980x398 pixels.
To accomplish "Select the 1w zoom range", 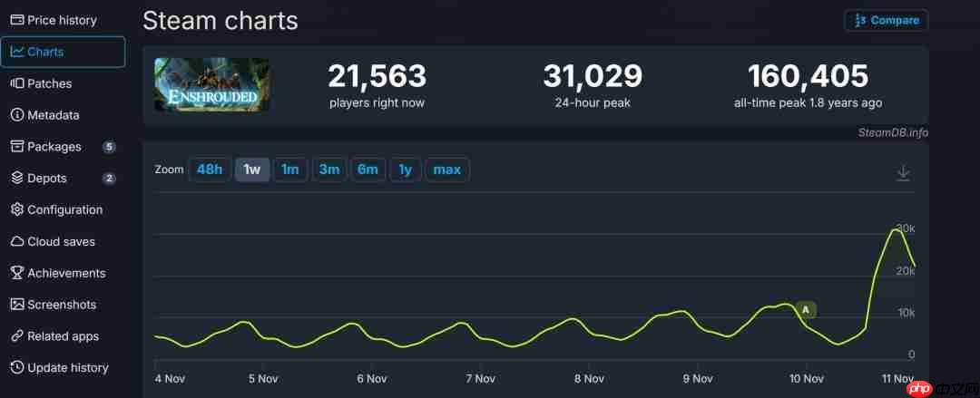I will click(252, 170).
